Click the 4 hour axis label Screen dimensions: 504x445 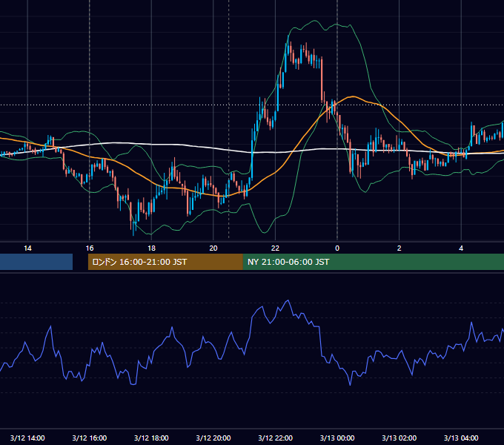461,248
